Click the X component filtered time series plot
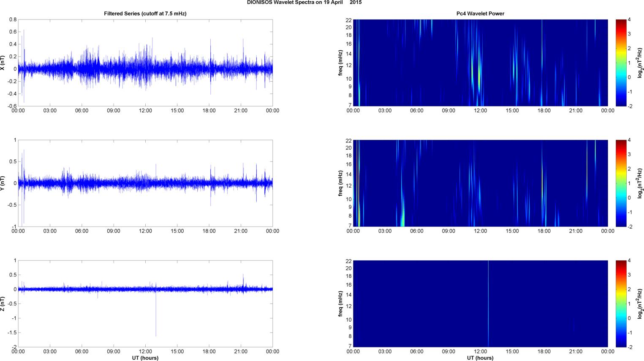Image resolution: width=644 pixels, height=361 pixels. click(x=145, y=63)
